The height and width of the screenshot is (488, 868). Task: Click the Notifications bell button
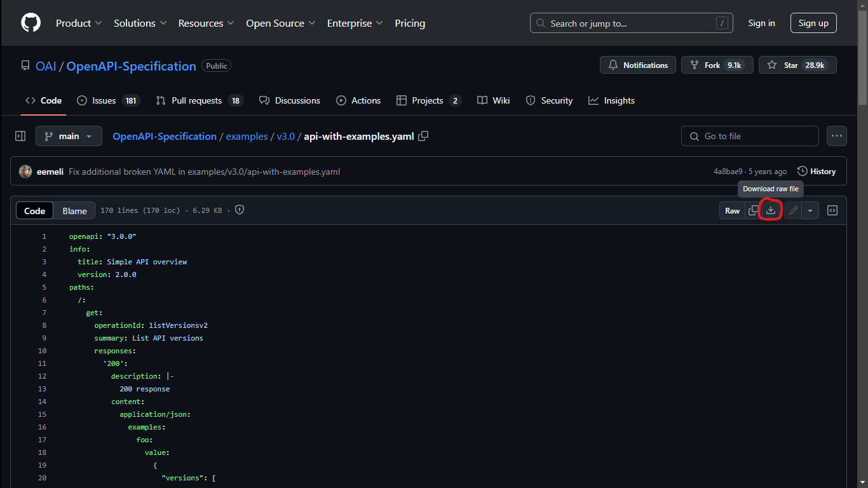638,65
